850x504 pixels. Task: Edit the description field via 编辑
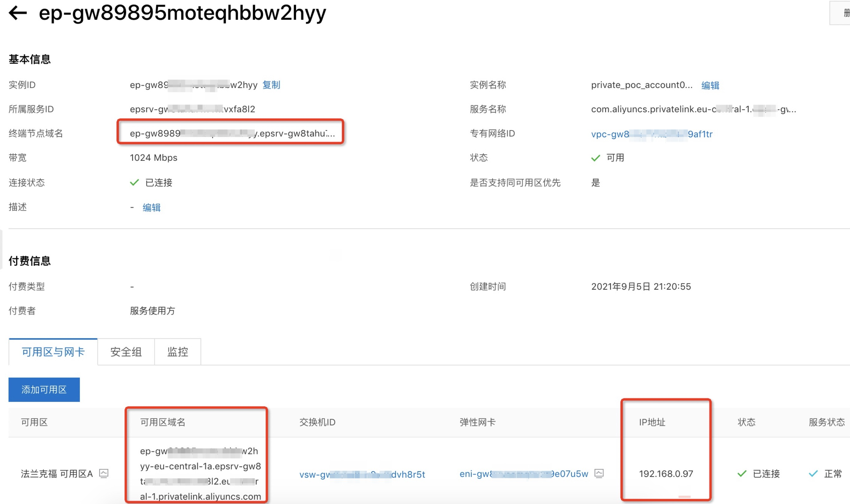pyautogui.click(x=152, y=208)
